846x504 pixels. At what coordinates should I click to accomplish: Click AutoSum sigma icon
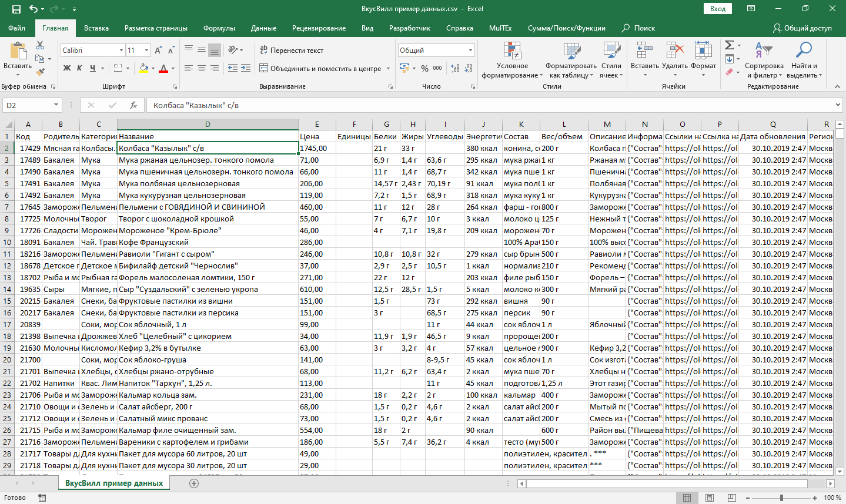click(x=729, y=45)
